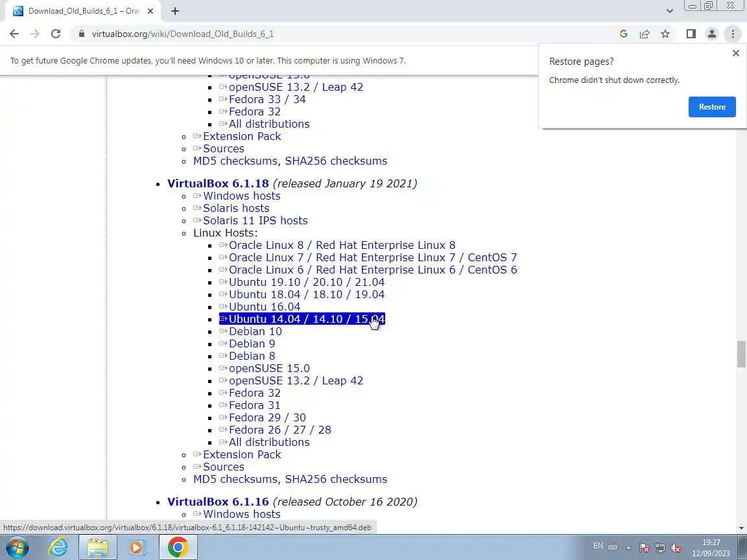
Task: Open 6.1.18 Extension Pack link
Action: click(241, 455)
